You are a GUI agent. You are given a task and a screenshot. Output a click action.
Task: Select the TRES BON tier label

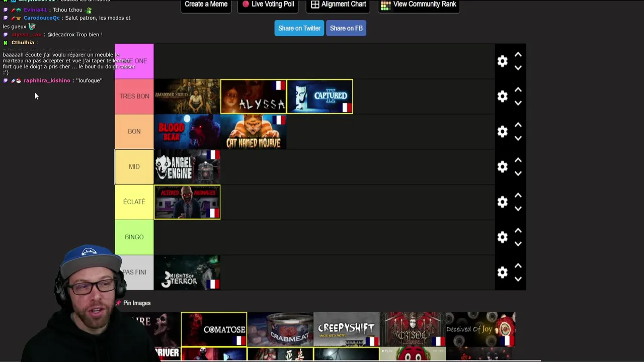tap(134, 97)
